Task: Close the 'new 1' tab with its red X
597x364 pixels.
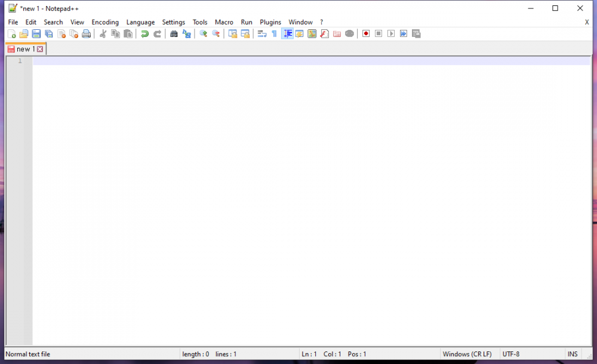Action: click(x=40, y=49)
